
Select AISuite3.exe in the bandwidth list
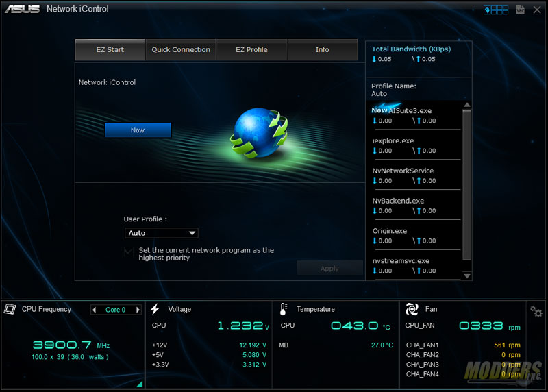point(416,115)
